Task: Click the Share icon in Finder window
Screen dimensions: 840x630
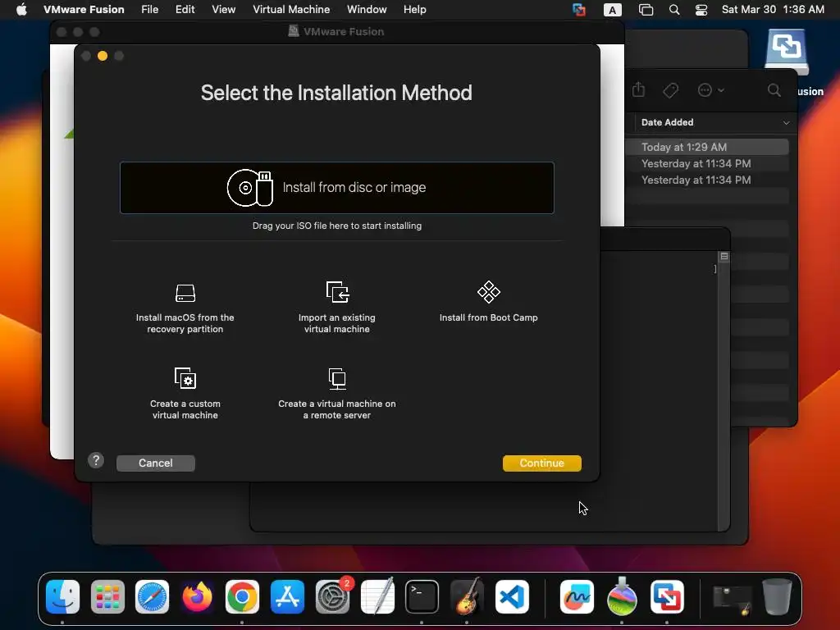Action: click(638, 89)
